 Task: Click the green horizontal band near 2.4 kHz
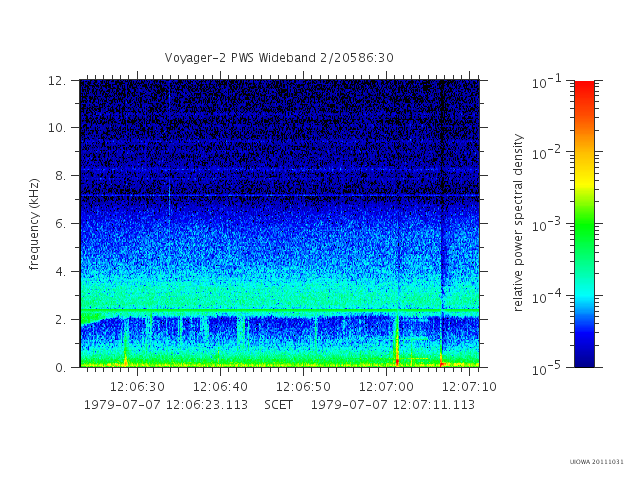(x=279, y=311)
